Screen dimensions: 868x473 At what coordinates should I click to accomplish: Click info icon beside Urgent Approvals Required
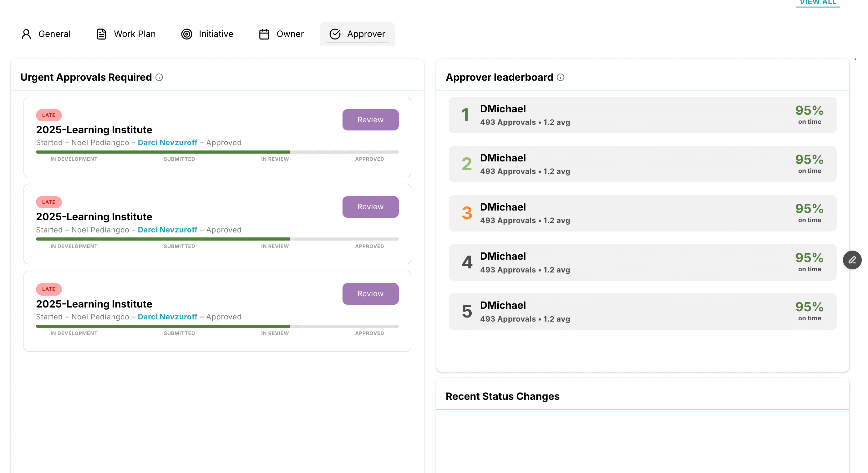click(160, 78)
